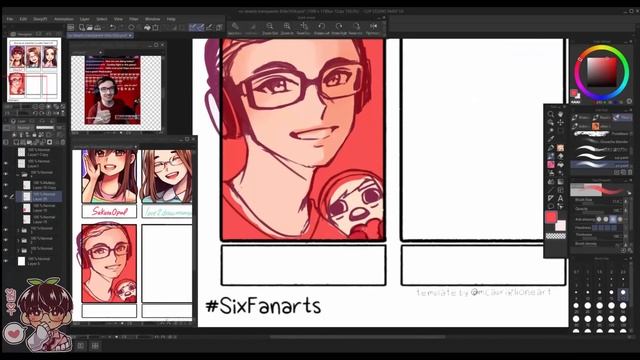Select the Frame border tool icon
Viewport: 640px width, 360px height.
point(560,190)
